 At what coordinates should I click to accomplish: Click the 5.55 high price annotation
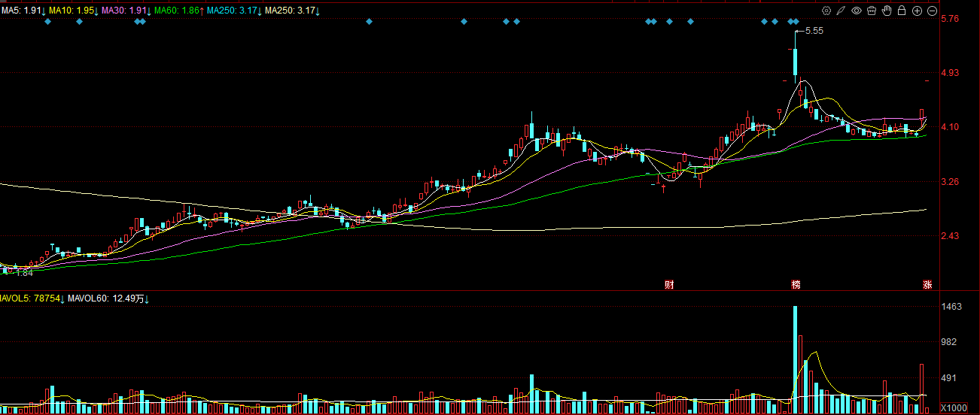tap(814, 31)
